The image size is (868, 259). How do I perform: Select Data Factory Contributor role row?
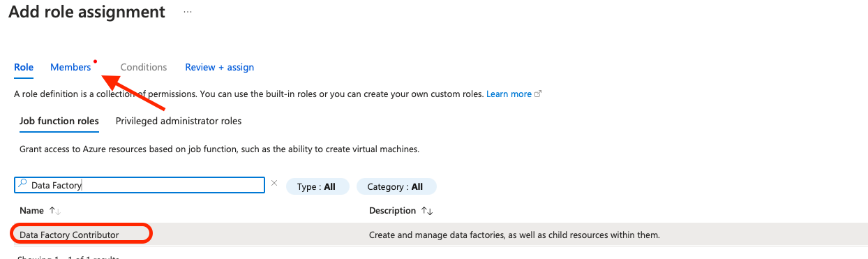click(x=441, y=235)
